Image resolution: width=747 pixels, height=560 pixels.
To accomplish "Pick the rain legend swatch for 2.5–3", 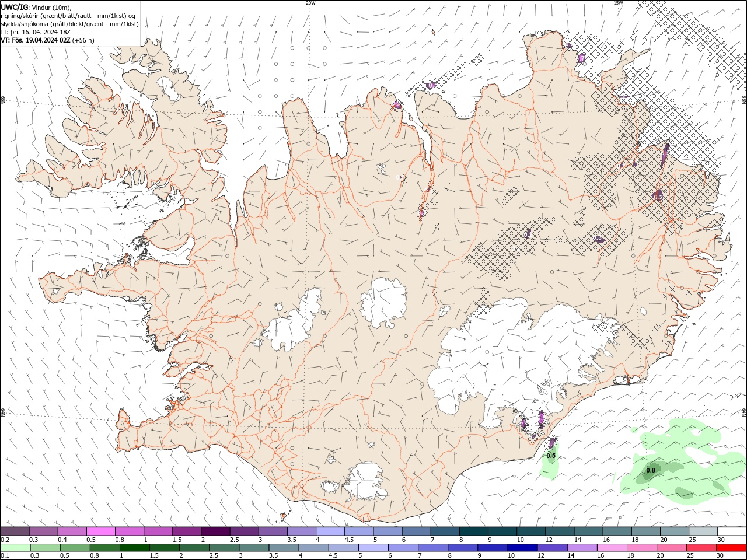I will 224,548.
